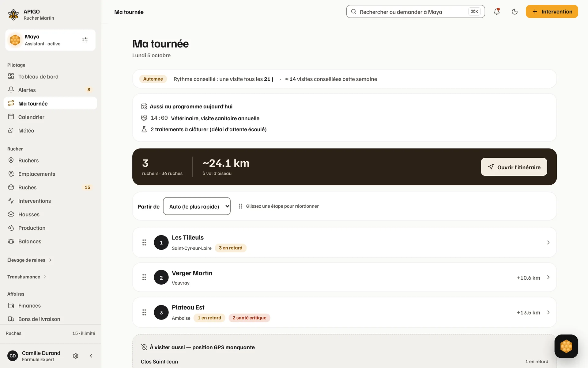The image size is (588, 368).
Task: Toggle dark mode moon icon
Action: (x=514, y=12)
